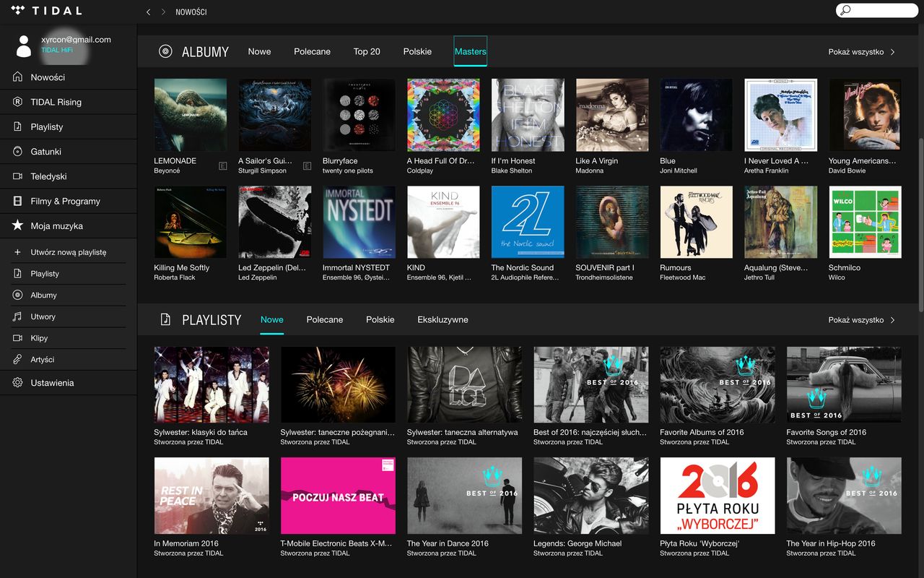Switch to the Nowe playlists tab
The image size is (924, 578).
272,319
